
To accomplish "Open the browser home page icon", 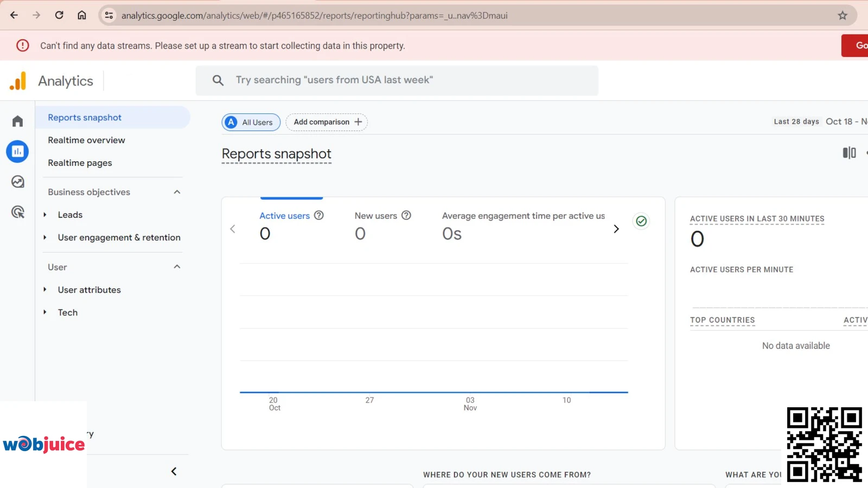I will click(82, 15).
